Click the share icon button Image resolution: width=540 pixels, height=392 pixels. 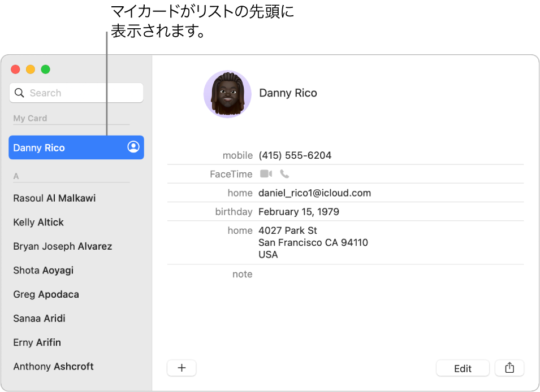click(x=509, y=368)
